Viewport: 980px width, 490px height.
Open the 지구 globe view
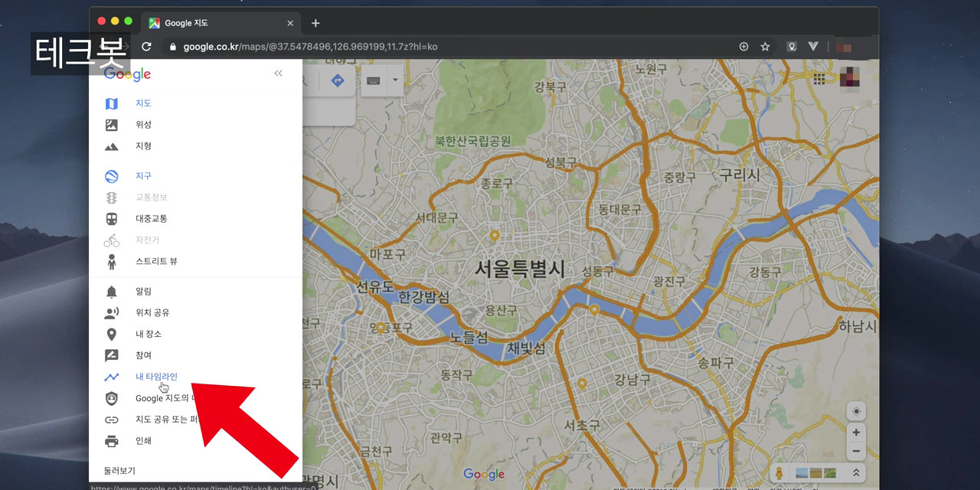[143, 176]
